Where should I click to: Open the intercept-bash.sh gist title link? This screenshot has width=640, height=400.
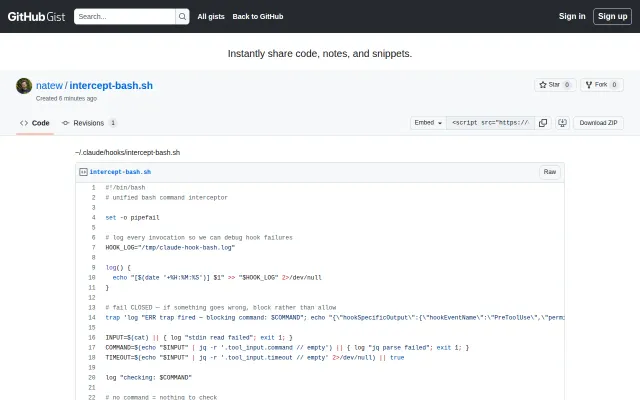[111, 85]
